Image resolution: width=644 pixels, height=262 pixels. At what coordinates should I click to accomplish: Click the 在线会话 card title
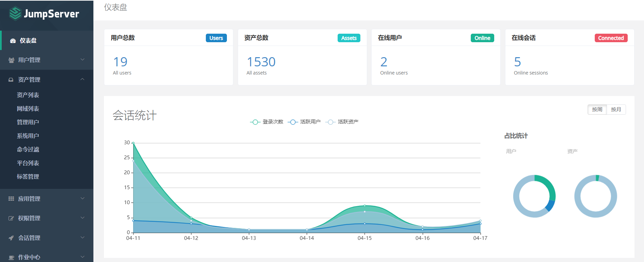[523, 38]
